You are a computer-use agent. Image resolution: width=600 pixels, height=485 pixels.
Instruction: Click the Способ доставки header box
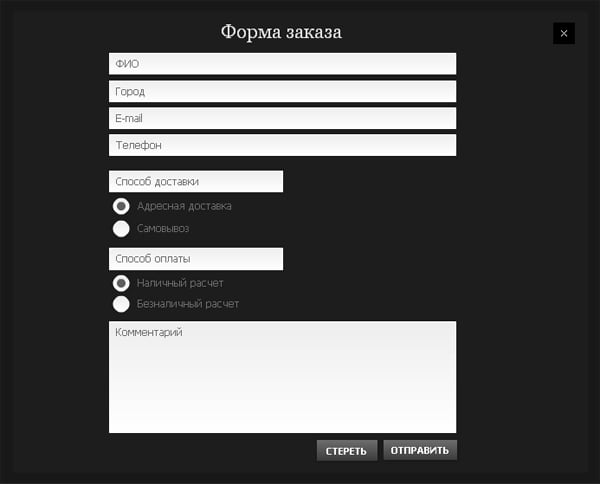196,182
